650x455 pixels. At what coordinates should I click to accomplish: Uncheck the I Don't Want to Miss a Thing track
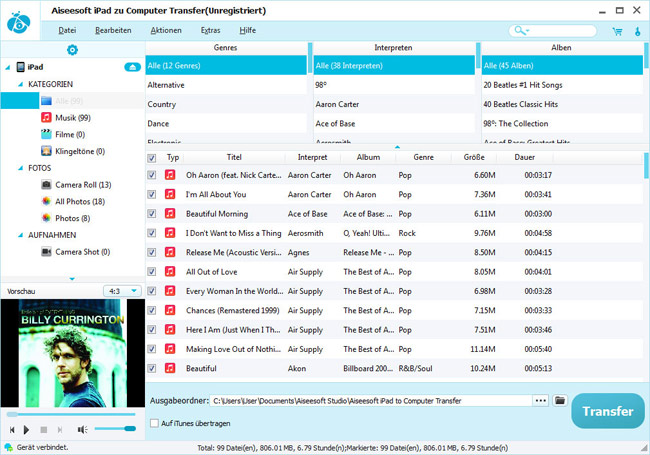(152, 233)
